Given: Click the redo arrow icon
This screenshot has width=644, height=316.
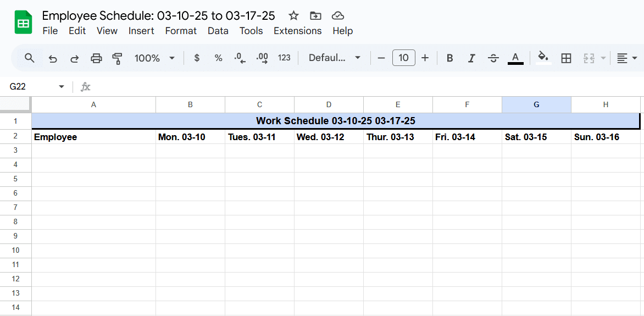Looking at the screenshot, I should (x=74, y=58).
